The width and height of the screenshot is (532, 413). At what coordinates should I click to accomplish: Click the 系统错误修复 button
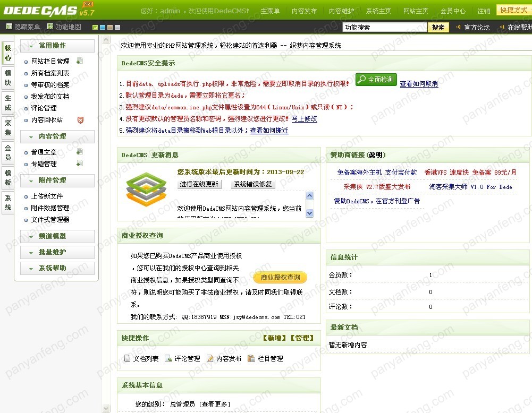tap(253, 184)
